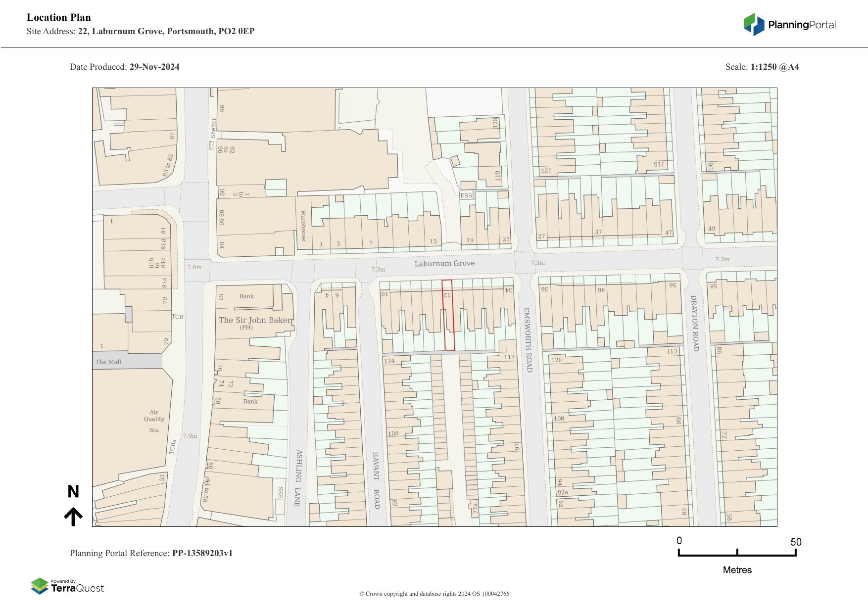This screenshot has height=614, width=868.
Task: Click the Location Plan title
Action: coord(59,17)
